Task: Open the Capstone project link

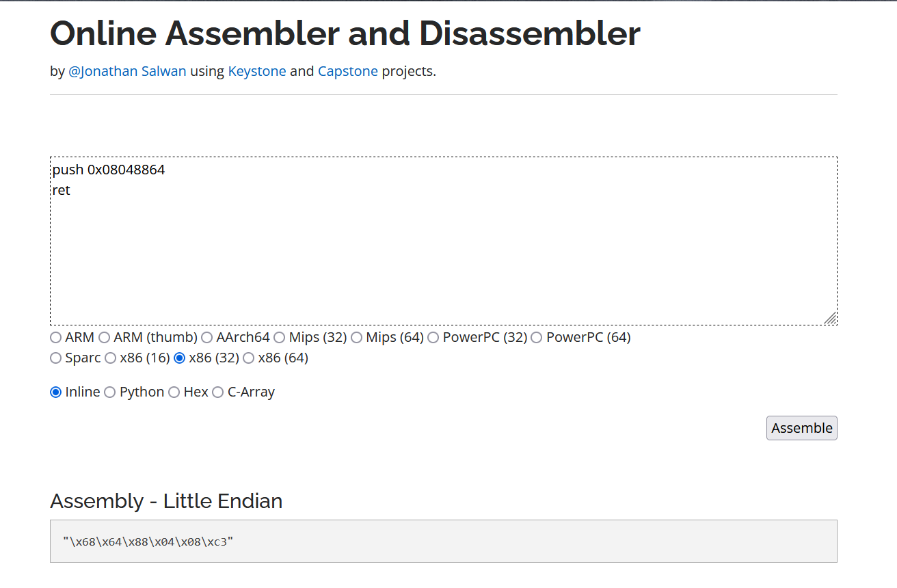Action: 347,71
